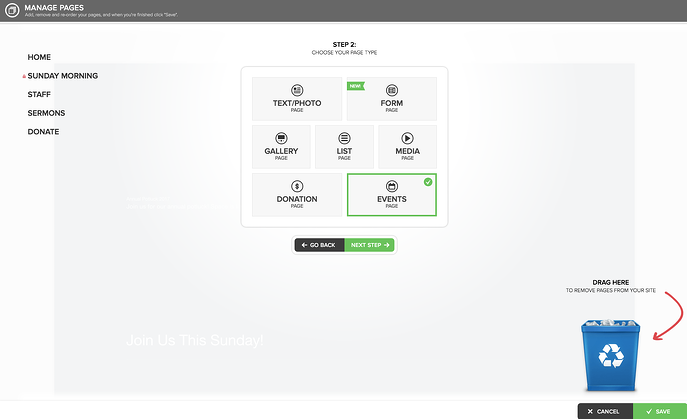Select the Donation page dollar icon
687x419 pixels.
click(x=297, y=186)
